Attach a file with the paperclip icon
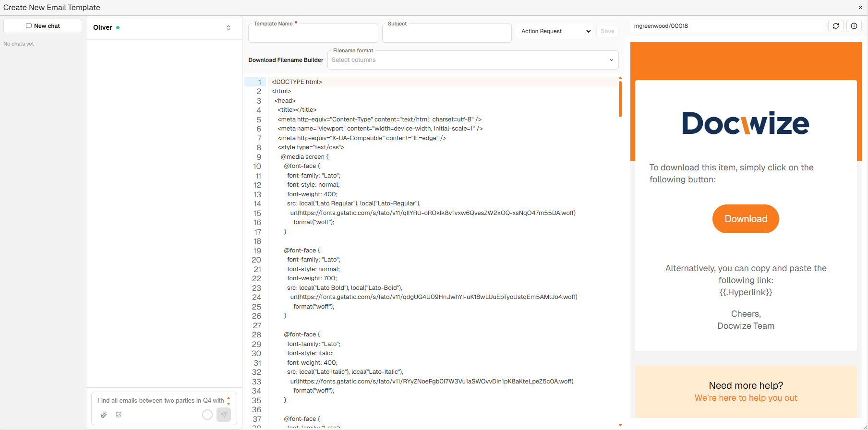 (104, 415)
